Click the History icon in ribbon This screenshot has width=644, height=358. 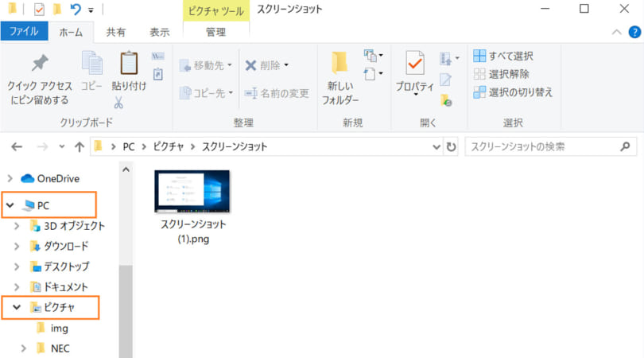[x=446, y=100]
